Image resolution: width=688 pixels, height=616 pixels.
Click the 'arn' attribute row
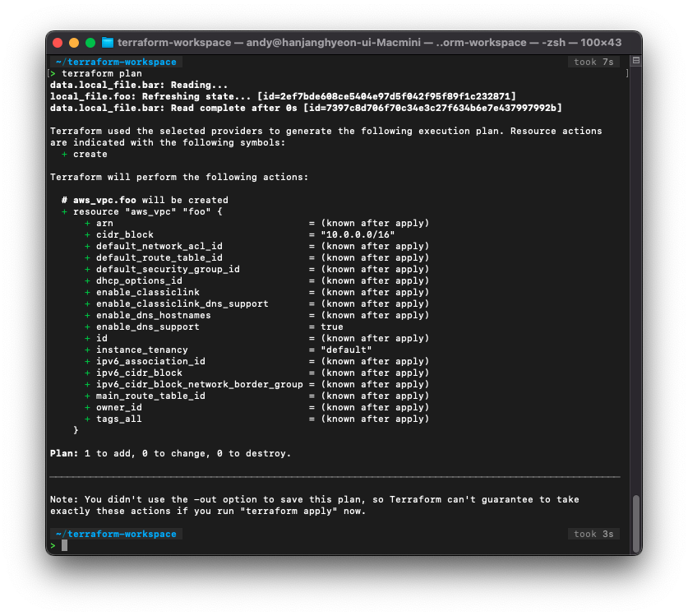coord(256,223)
